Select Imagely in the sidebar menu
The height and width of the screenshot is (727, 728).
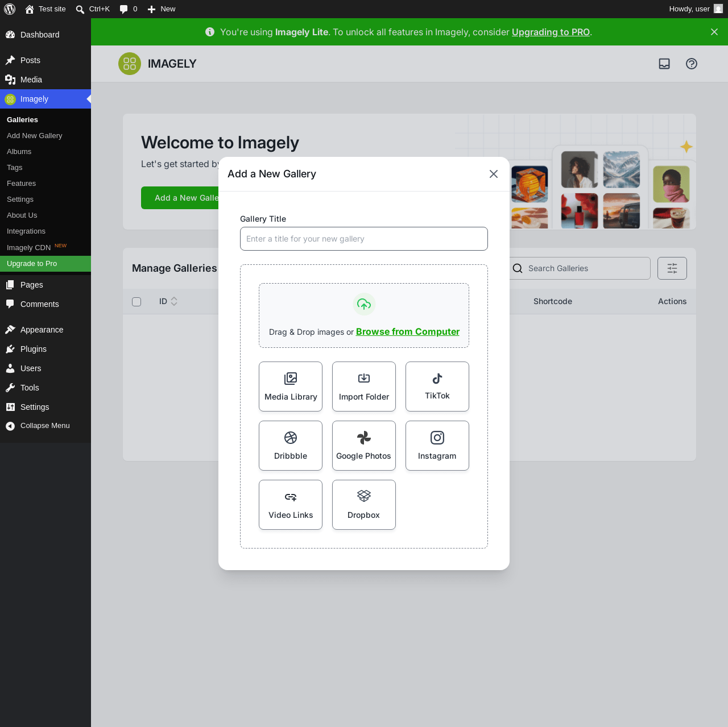(45, 99)
